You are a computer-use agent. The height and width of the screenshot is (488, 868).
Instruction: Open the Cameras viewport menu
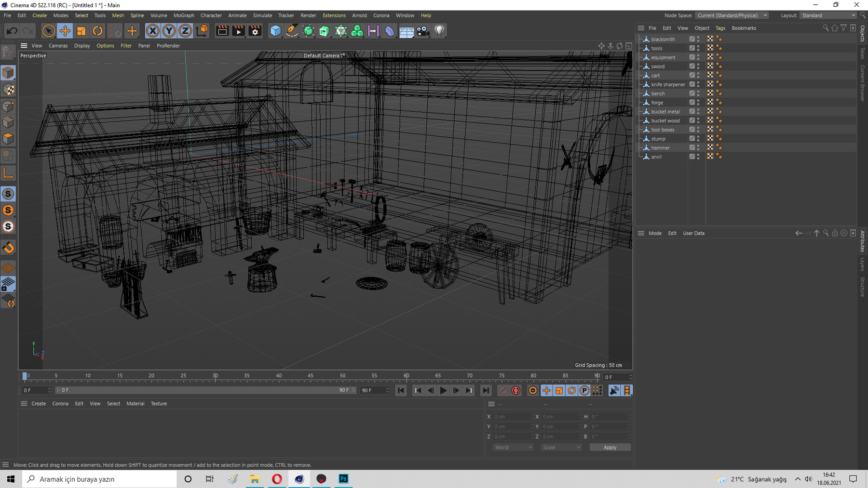coord(58,46)
